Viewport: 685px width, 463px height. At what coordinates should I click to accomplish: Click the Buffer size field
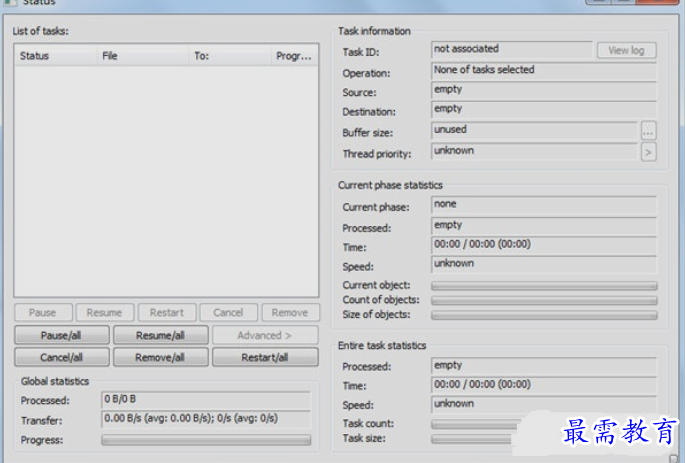click(534, 130)
